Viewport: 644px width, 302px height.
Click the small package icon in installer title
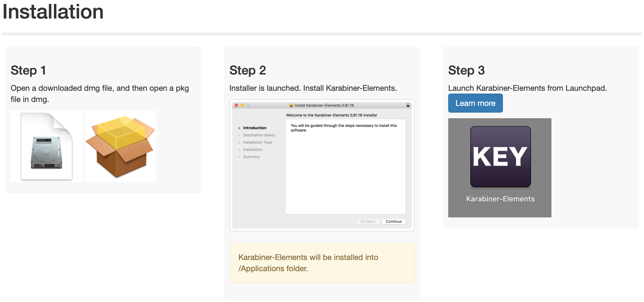[x=291, y=105]
